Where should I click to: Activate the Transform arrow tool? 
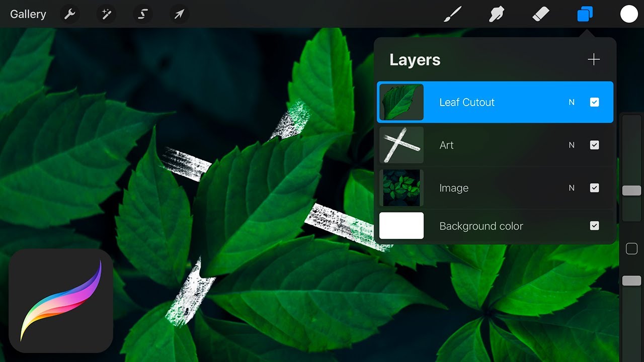coord(180,14)
